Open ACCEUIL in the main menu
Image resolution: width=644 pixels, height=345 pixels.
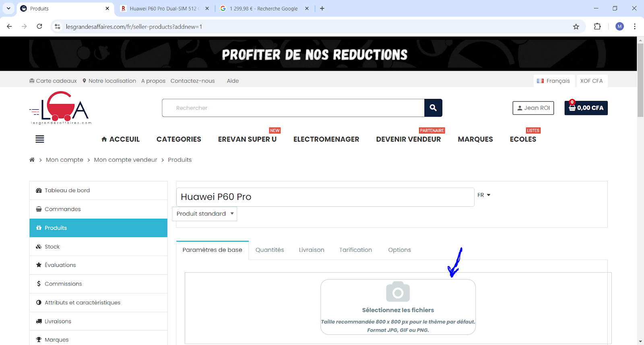coord(120,139)
